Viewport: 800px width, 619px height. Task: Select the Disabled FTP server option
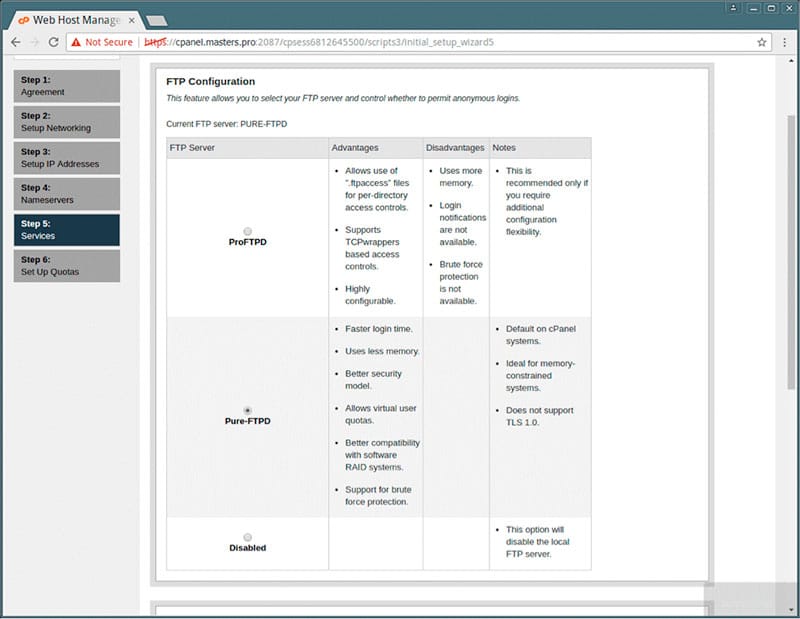(x=247, y=537)
